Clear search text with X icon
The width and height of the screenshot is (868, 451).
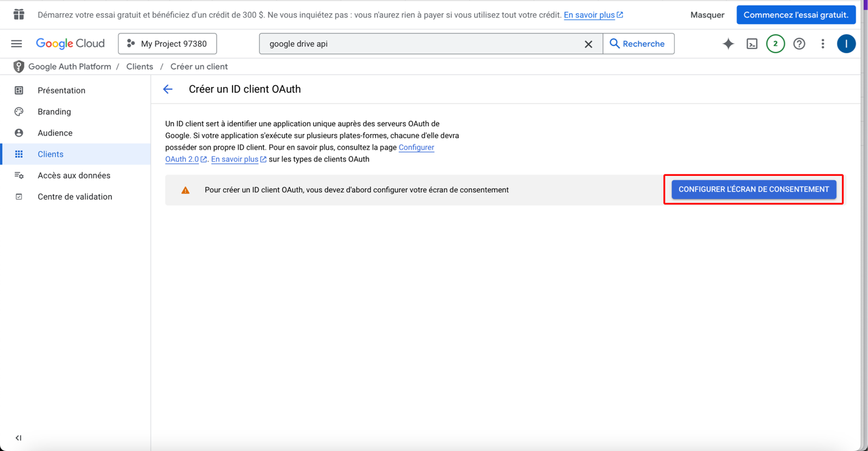pyautogui.click(x=588, y=44)
